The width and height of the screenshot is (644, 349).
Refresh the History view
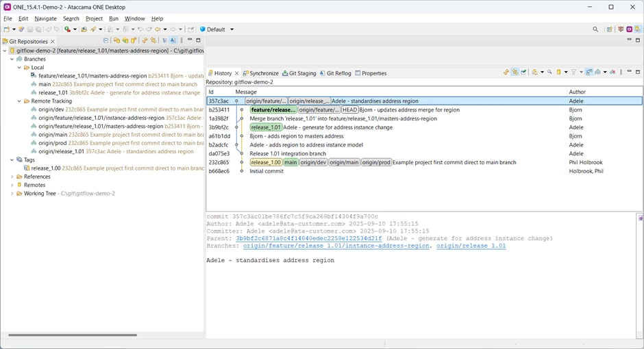click(x=506, y=72)
